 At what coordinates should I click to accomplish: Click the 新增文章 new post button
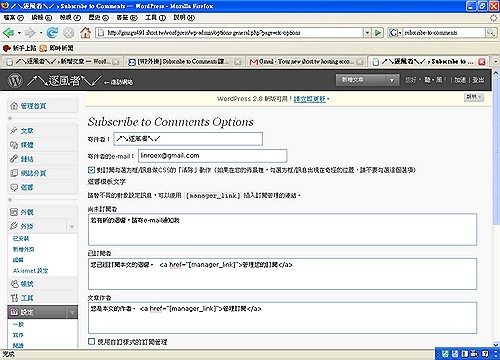coord(361,80)
